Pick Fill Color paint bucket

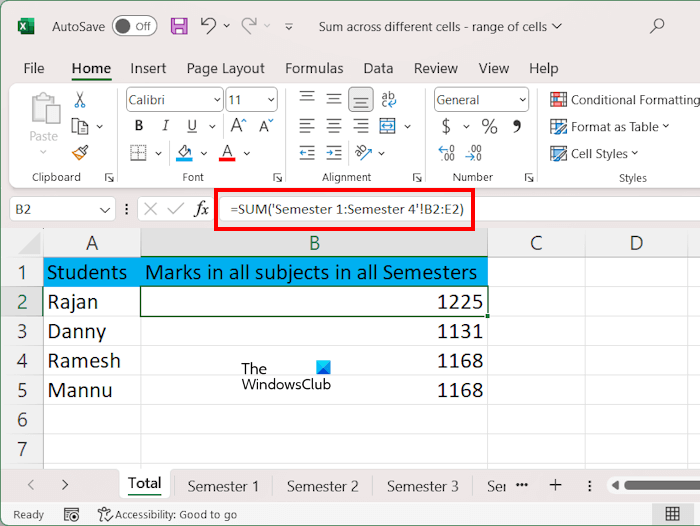pos(184,153)
